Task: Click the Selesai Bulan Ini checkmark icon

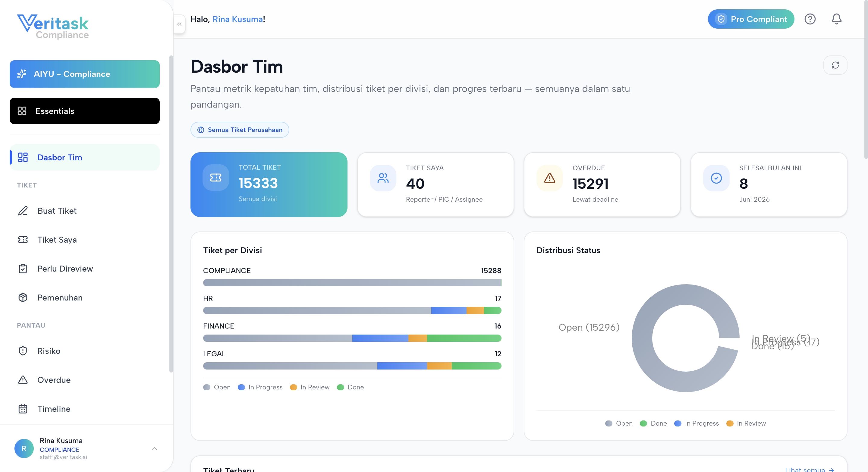Action: pos(716,178)
